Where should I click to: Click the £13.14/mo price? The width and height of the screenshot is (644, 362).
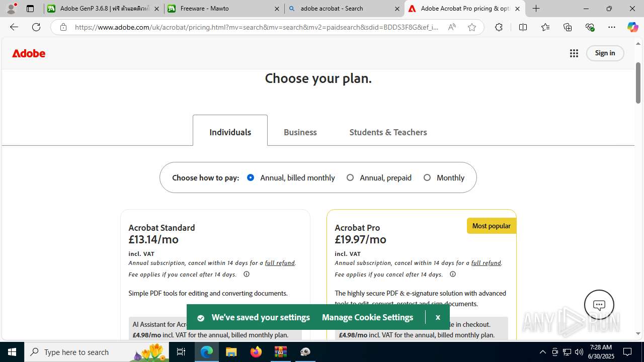click(x=153, y=239)
